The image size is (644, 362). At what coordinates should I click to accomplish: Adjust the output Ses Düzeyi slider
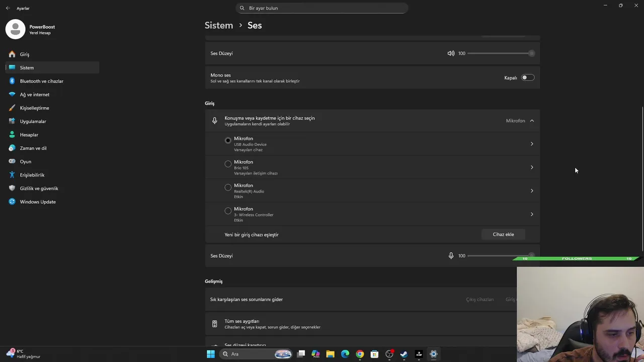pyautogui.click(x=501, y=53)
